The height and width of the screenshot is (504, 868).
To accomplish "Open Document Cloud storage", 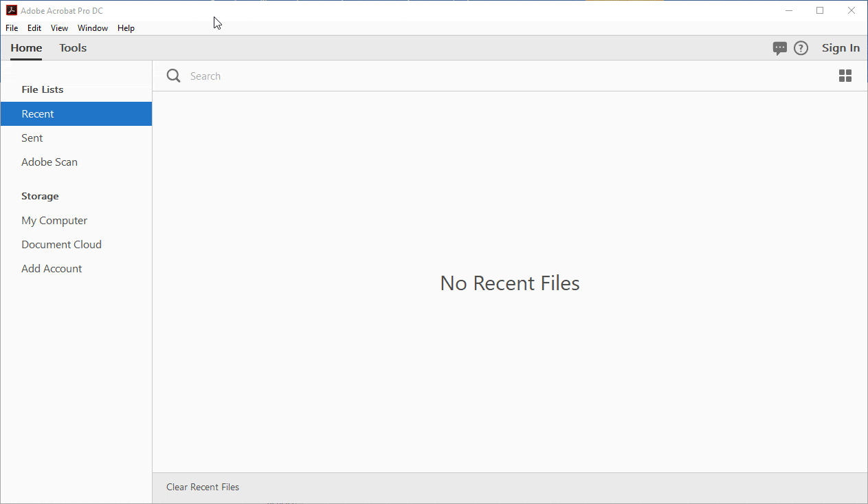I will [x=76, y=245].
